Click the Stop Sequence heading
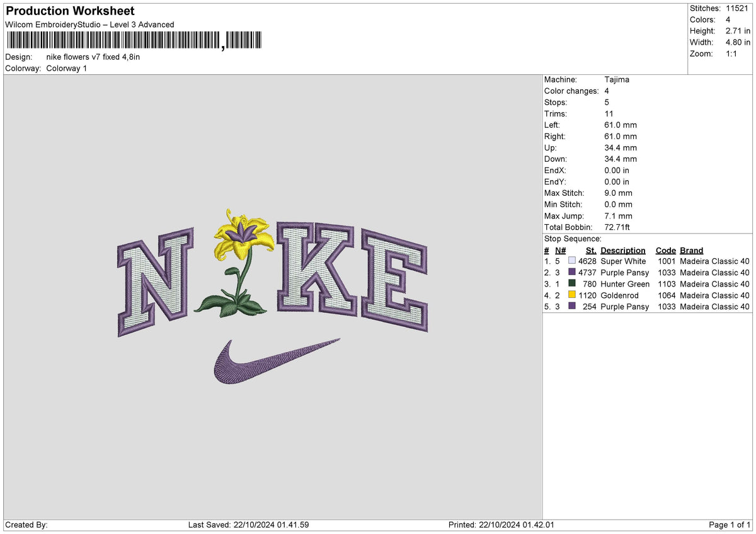 573,239
